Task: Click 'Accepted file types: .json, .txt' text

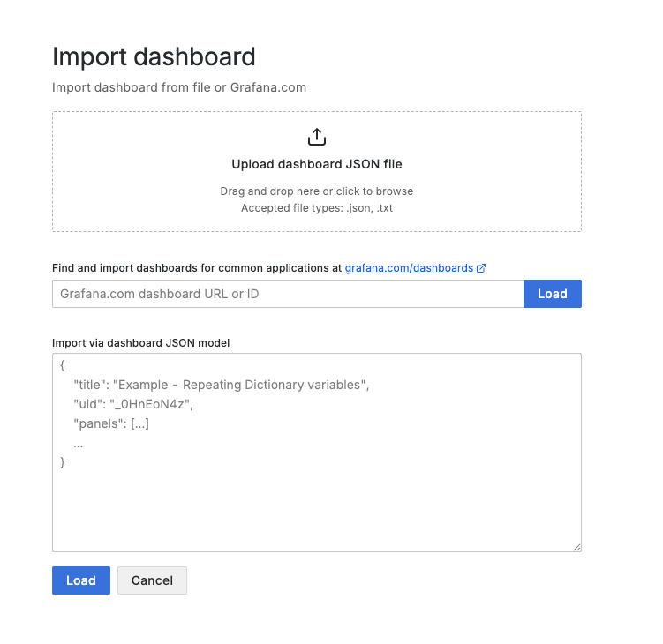Action: point(317,208)
